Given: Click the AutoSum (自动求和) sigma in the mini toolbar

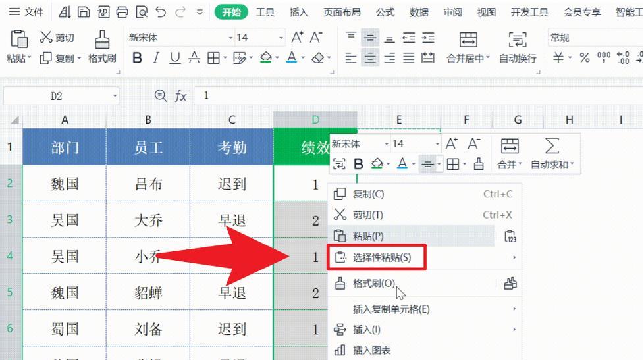Looking at the screenshot, I should pos(552,146).
